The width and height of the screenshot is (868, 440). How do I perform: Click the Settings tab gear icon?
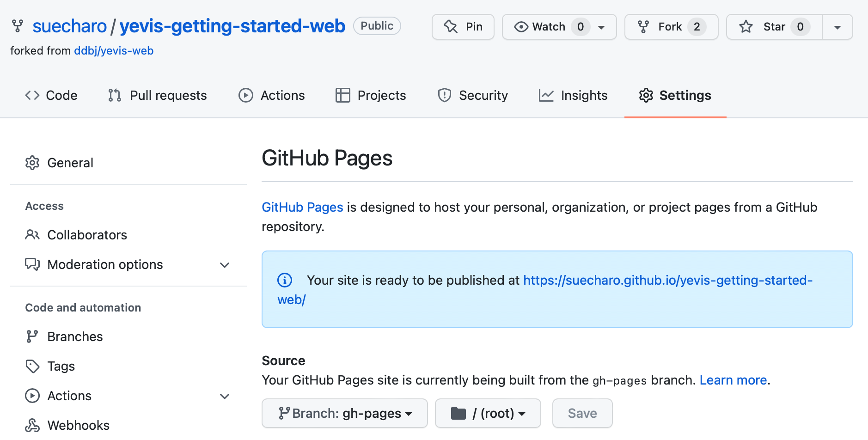point(646,95)
